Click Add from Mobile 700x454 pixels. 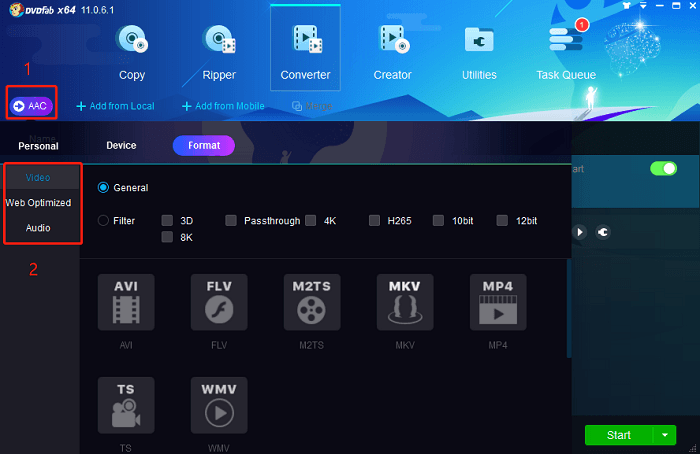223,106
